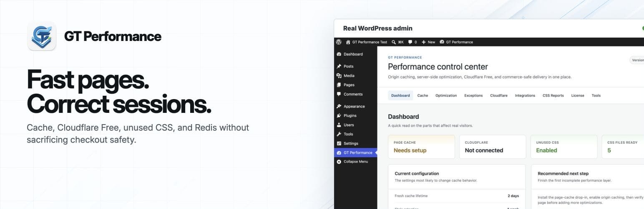
Task: Open the comments bubble icon in admin bar
Action: [x=410, y=42]
